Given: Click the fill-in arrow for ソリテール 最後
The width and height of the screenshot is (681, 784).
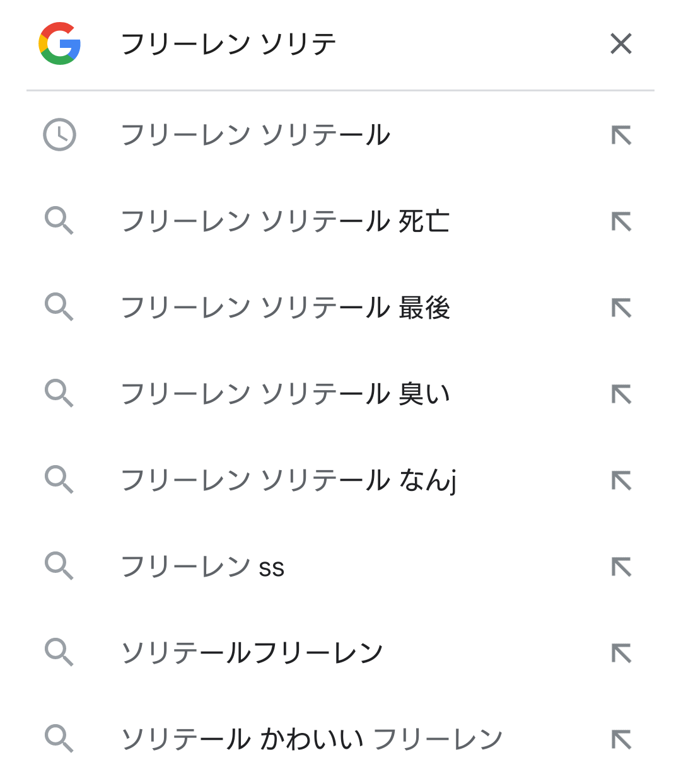Looking at the screenshot, I should [621, 308].
